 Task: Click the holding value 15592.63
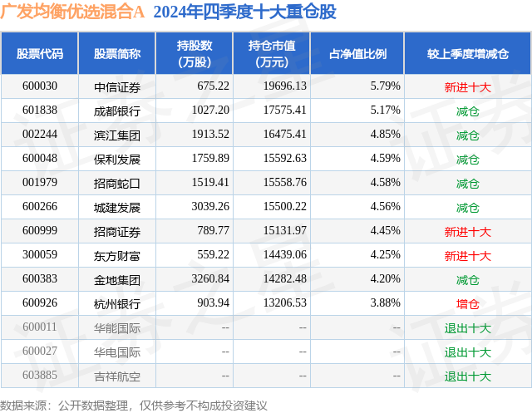[x=285, y=158]
